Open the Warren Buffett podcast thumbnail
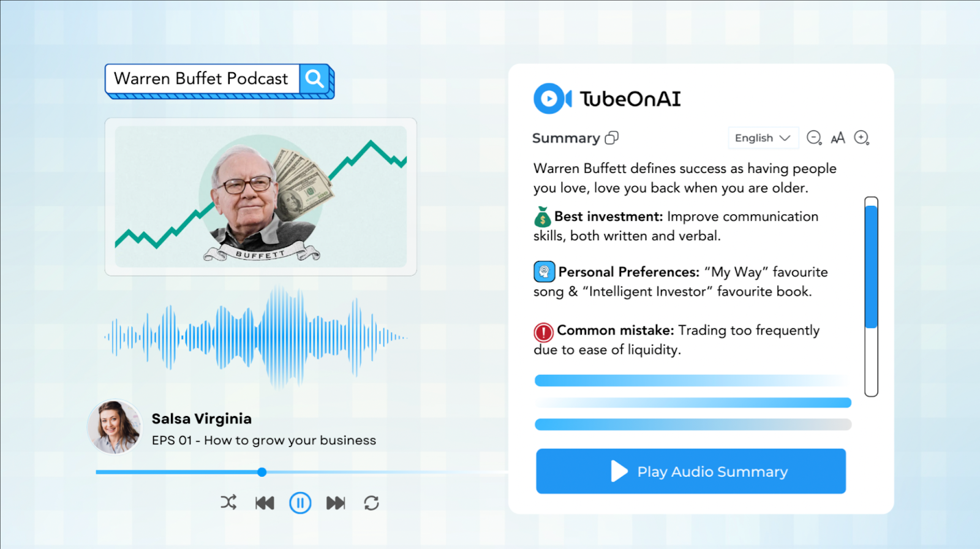This screenshot has height=549, width=980. (261, 197)
